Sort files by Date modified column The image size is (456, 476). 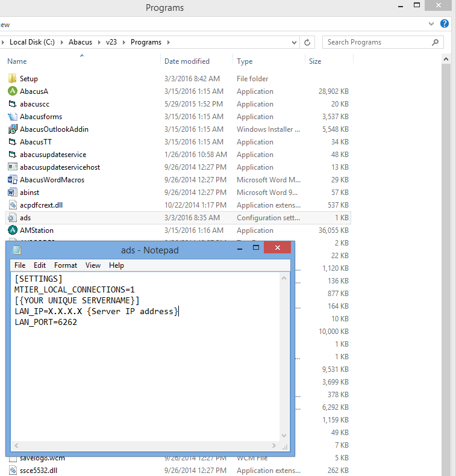click(x=187, y=61)
